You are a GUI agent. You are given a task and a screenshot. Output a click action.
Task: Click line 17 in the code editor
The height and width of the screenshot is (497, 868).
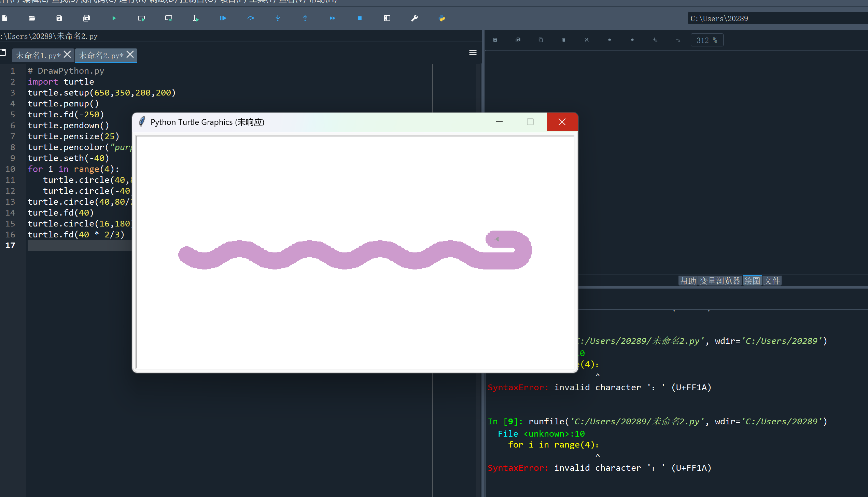(x=79, y=245)
